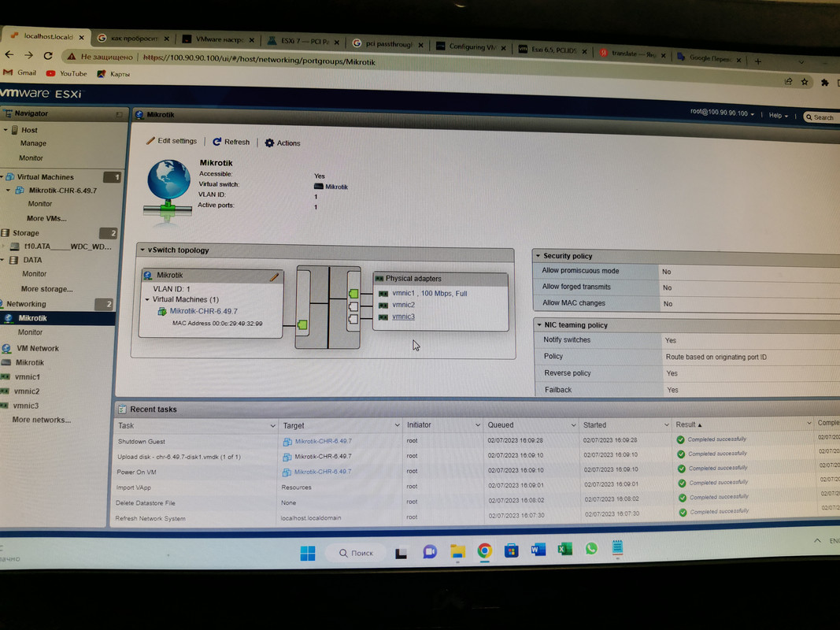
Task: Click pencil edit icon in Mikrotik topology box
Action: (x=274, y=277)
